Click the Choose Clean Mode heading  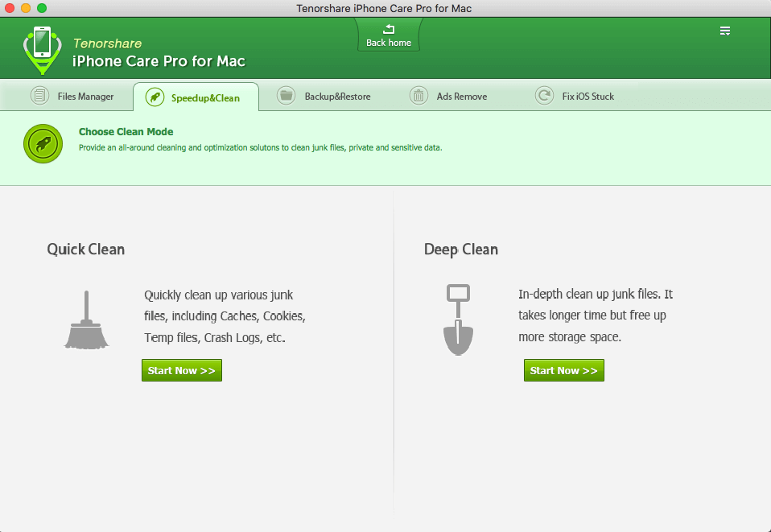coord(126,132)
